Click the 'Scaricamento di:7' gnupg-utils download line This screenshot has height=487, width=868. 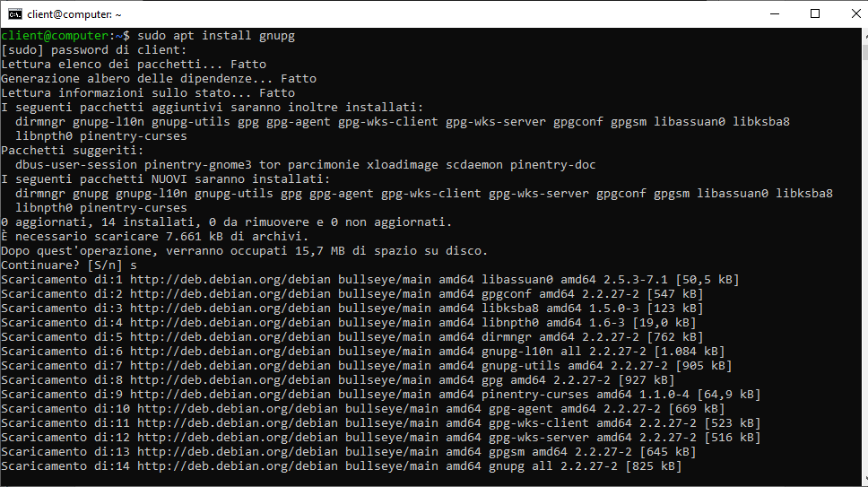coord(367,366)
